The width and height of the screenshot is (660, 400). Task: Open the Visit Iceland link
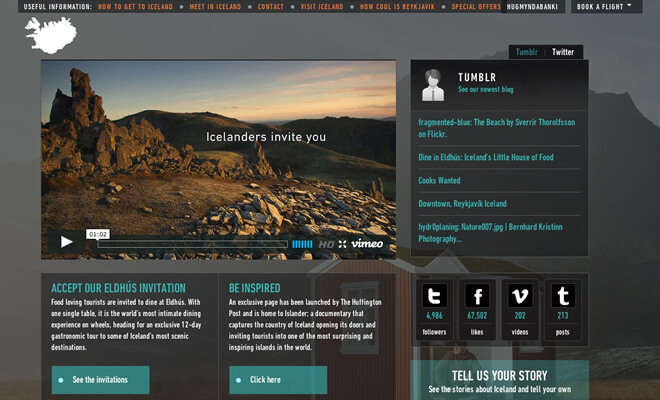point(322,7)
